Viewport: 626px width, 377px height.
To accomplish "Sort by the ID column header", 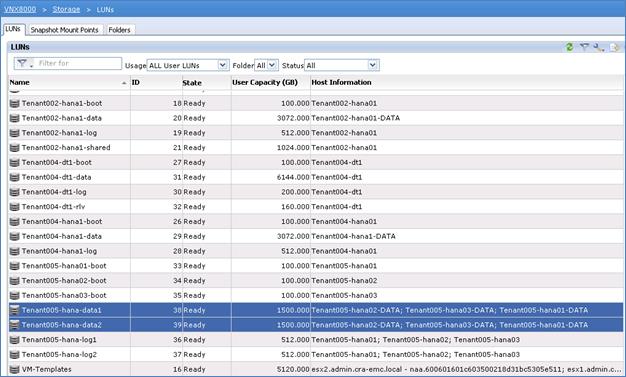I will [156, 83].
